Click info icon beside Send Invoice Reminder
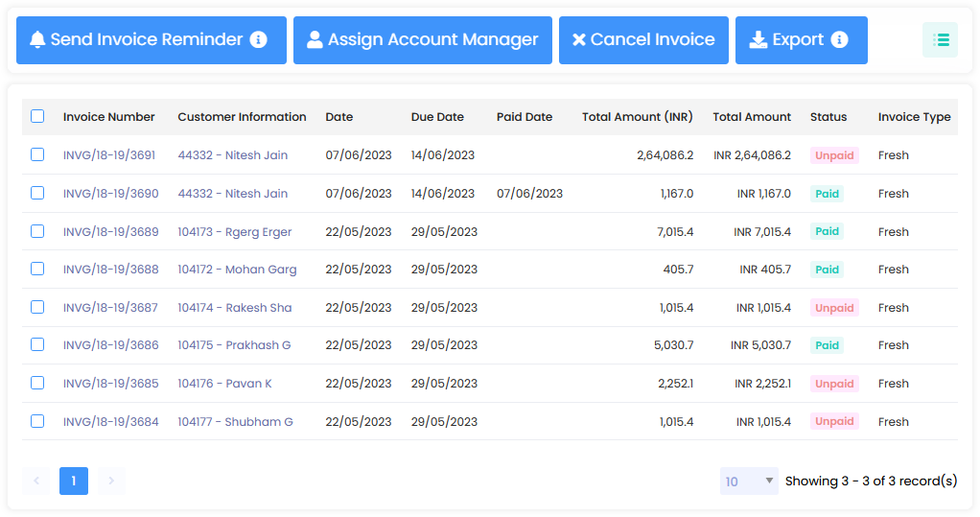The width and height of the screenshot is (980, 517). (x=258, y=40)
